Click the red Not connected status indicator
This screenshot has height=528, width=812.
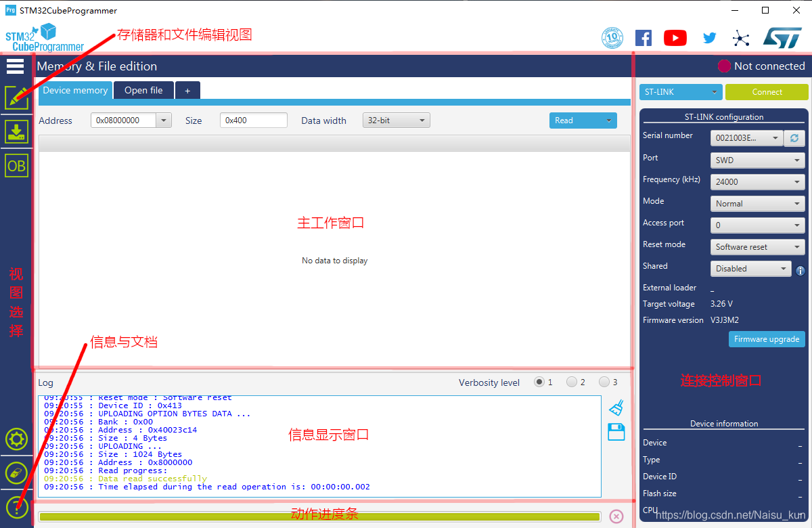[724, 66]
